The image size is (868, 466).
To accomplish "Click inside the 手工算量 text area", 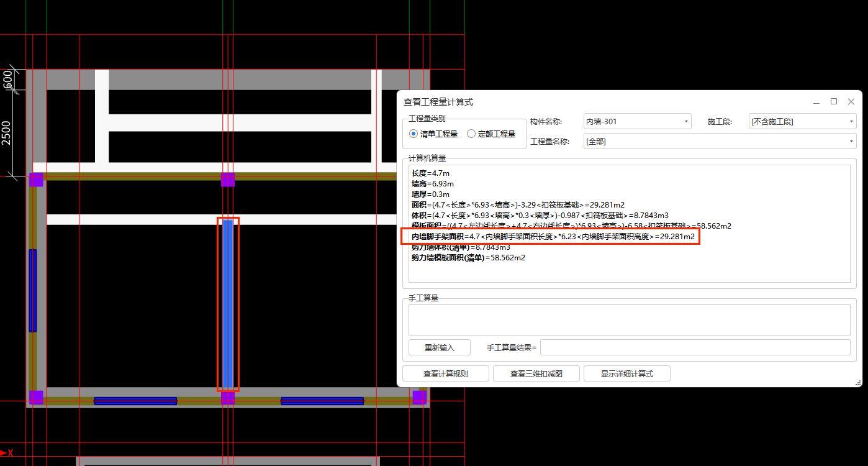I will [629, 320].
